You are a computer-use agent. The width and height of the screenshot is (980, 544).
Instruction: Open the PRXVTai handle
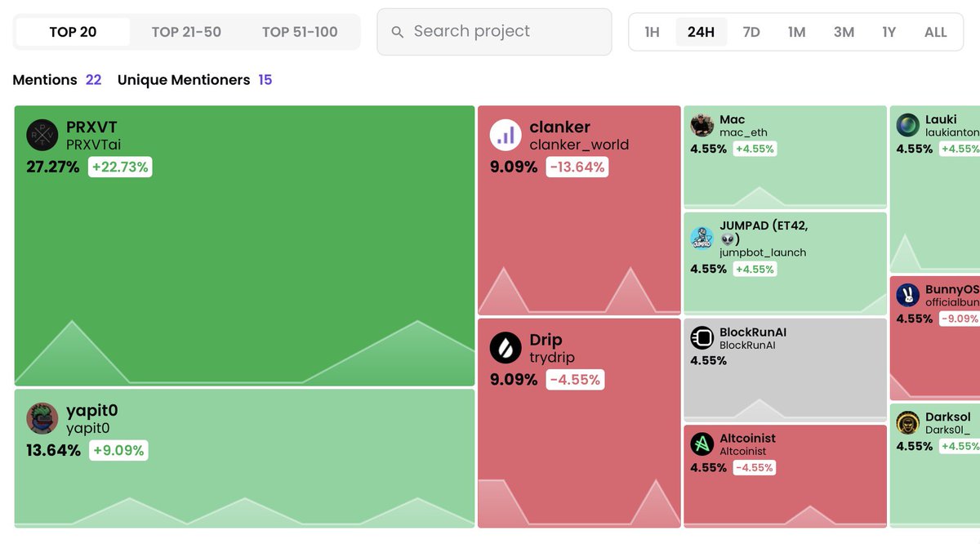click(x=94, y=145)
